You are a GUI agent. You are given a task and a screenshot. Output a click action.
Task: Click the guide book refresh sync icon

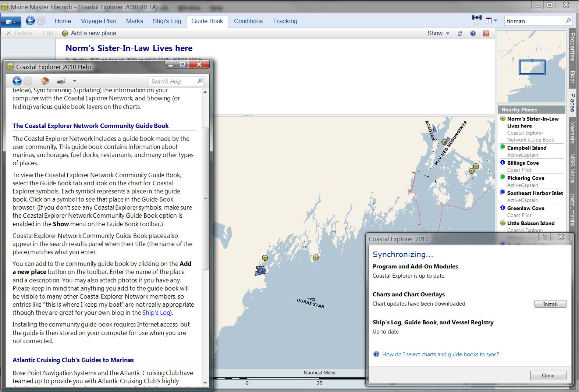pyautogui.click(x=460, y=33)
